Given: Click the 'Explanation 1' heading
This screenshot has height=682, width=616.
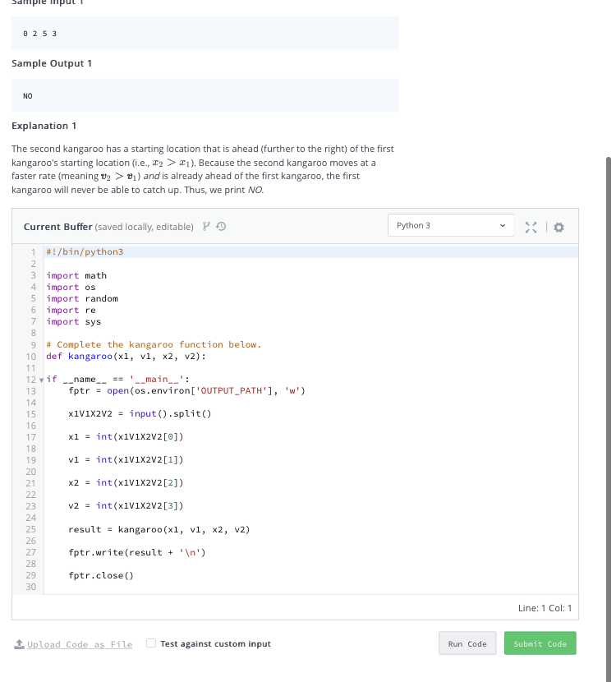Looking at the screenshot, I should (x=44, y=126).
